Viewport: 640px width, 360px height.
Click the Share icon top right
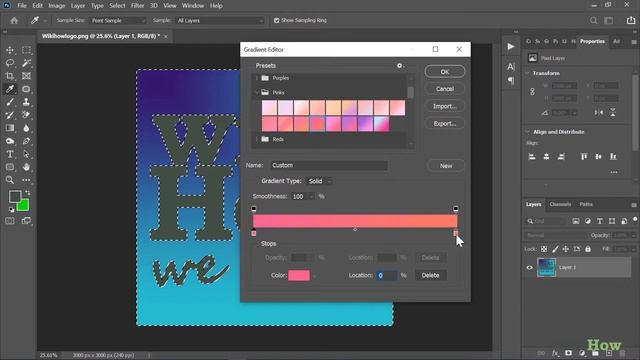pos(631,20)
